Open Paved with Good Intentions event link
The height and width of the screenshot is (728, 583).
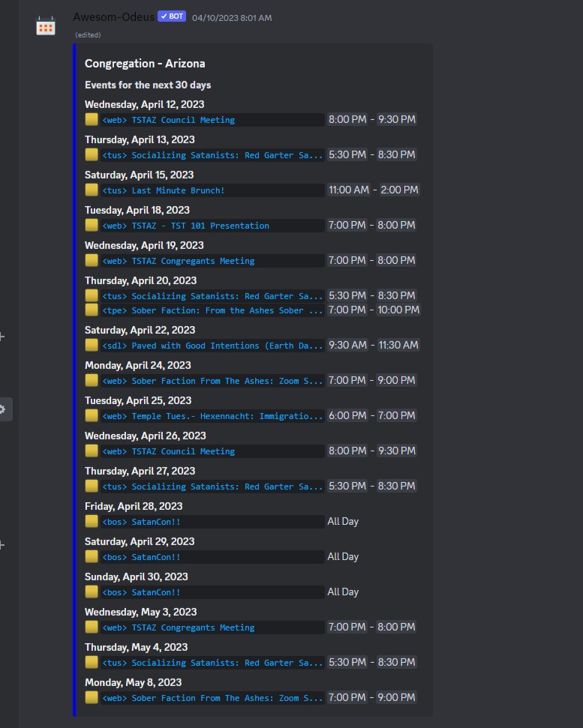[212, 346]
